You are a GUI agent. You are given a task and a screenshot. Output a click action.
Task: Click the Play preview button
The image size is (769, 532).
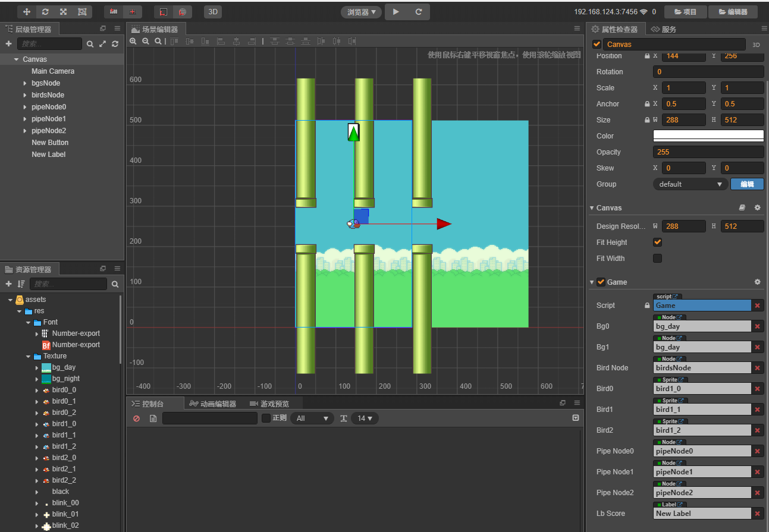click(396, 12)
